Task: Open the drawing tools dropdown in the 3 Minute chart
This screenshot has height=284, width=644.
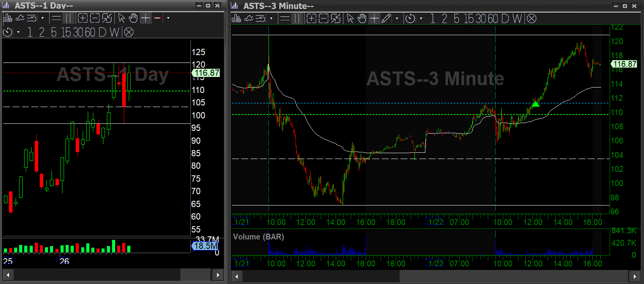Action: click(x=397, y=18)
